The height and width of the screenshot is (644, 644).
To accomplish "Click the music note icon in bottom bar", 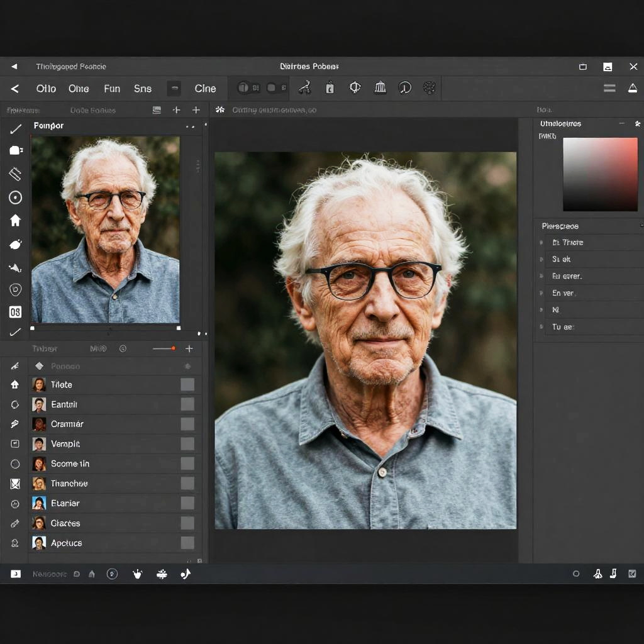I will coord(186,574).
